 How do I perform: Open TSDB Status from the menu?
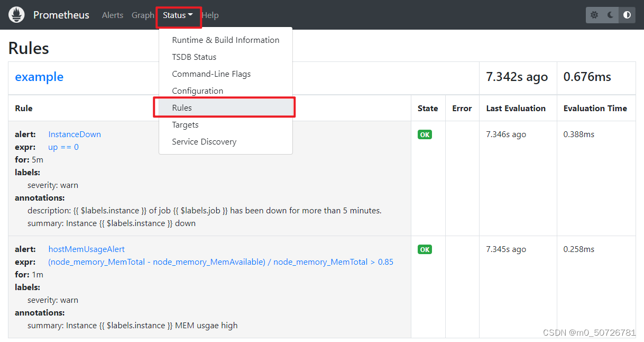[x=226, y=57]
